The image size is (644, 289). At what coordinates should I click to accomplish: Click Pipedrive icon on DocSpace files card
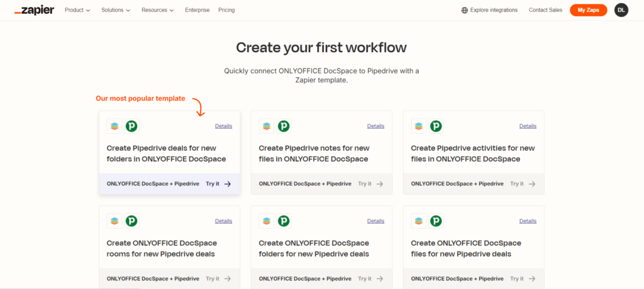436,221
